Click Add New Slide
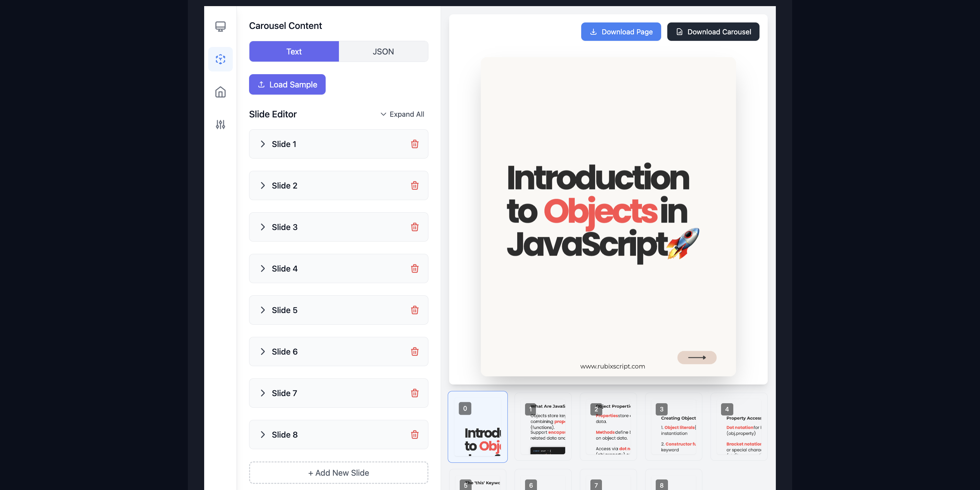The height and width of the screenshot is (490, 980). pyautogui.click(x=338, y=473)
